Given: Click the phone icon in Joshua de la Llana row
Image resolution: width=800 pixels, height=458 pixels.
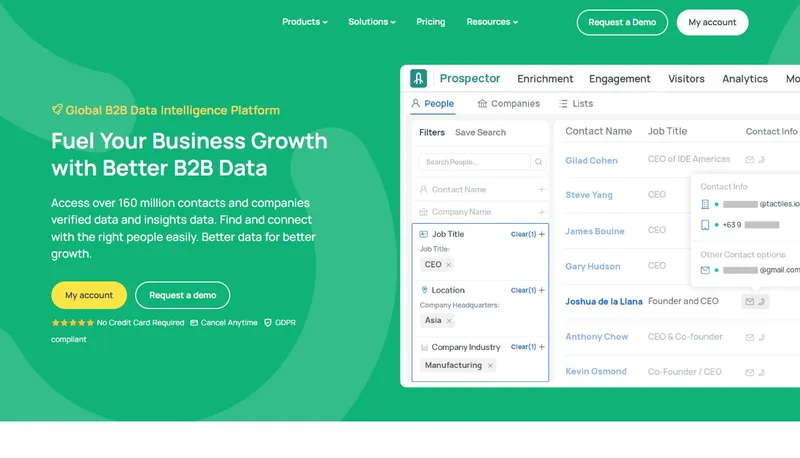Looking at the screenshot, I should click(x=762, y=301).
